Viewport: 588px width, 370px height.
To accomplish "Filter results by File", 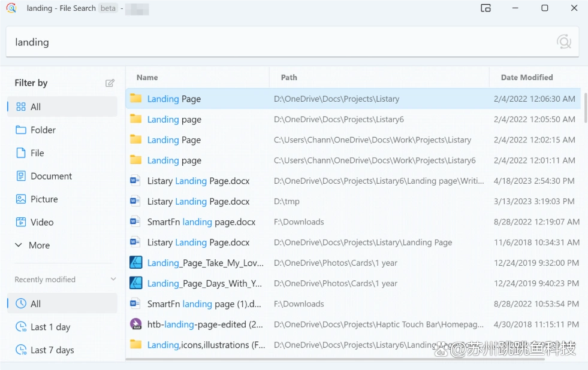I will pyautogui.click(x=62, y=153).
